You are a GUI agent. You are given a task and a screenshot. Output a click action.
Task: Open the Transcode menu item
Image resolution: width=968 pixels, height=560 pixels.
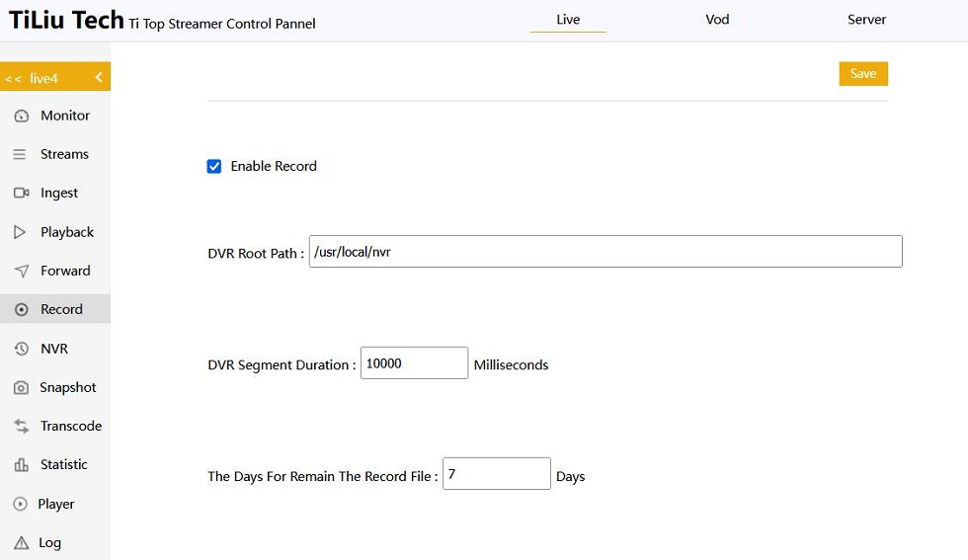point(55,426)
